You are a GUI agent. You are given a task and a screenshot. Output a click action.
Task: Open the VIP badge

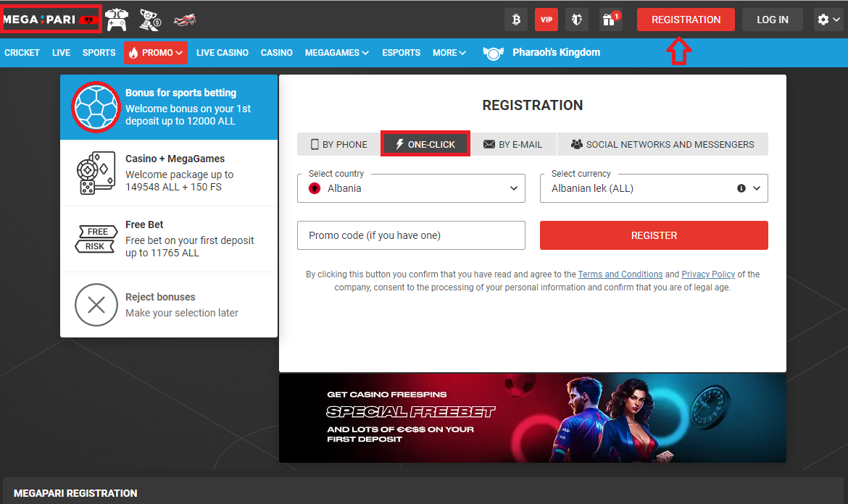tap(546, 20)
